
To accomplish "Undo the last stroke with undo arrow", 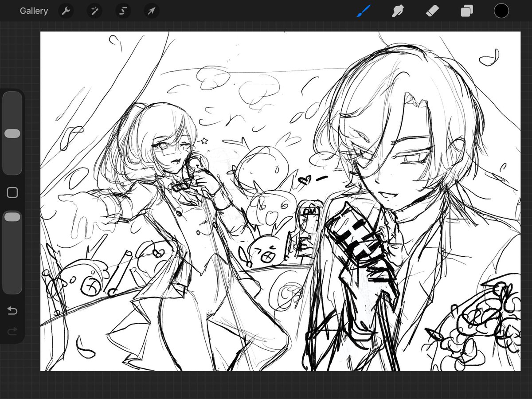I will [12, 311].
